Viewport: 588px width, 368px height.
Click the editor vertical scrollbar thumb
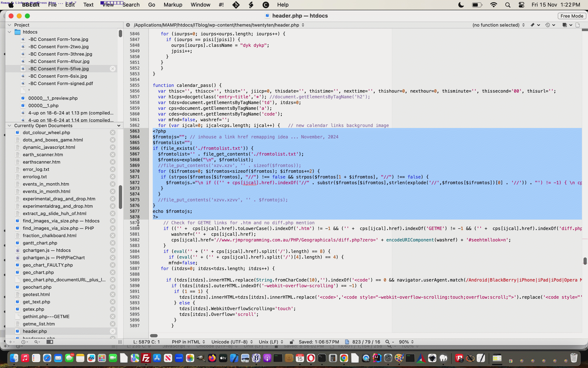click(x=585, y=261)
